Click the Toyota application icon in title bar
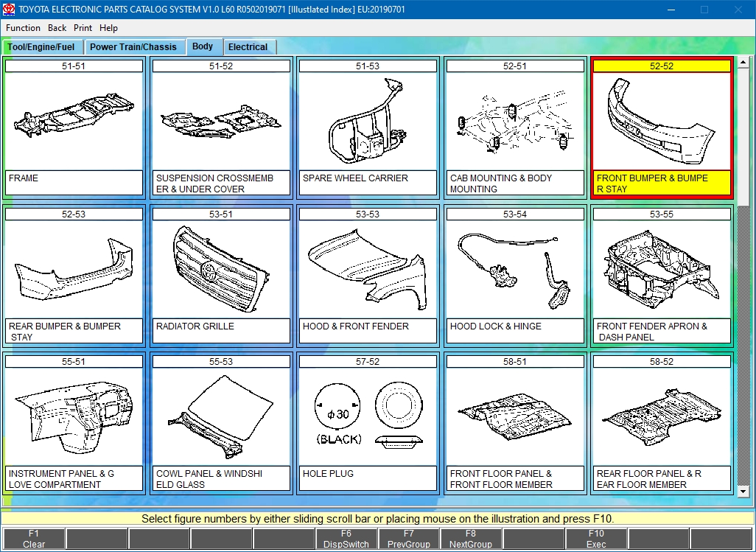 click(x=9, y=9)
